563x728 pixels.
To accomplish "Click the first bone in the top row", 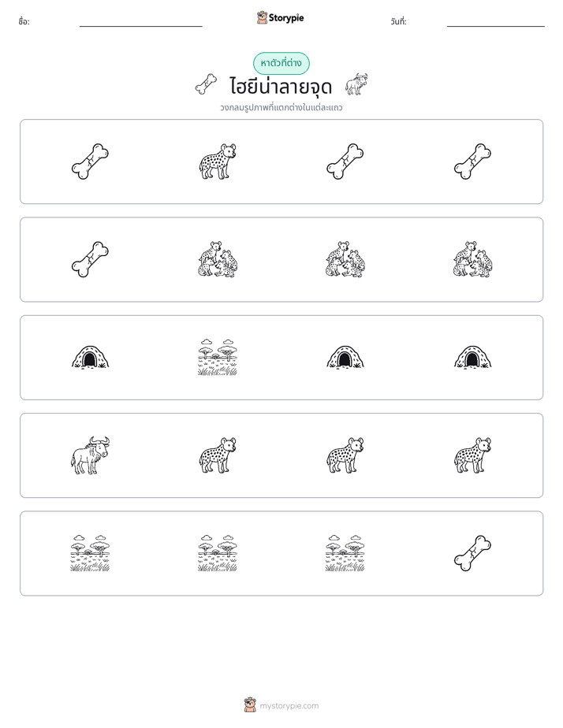I will 90,162.
